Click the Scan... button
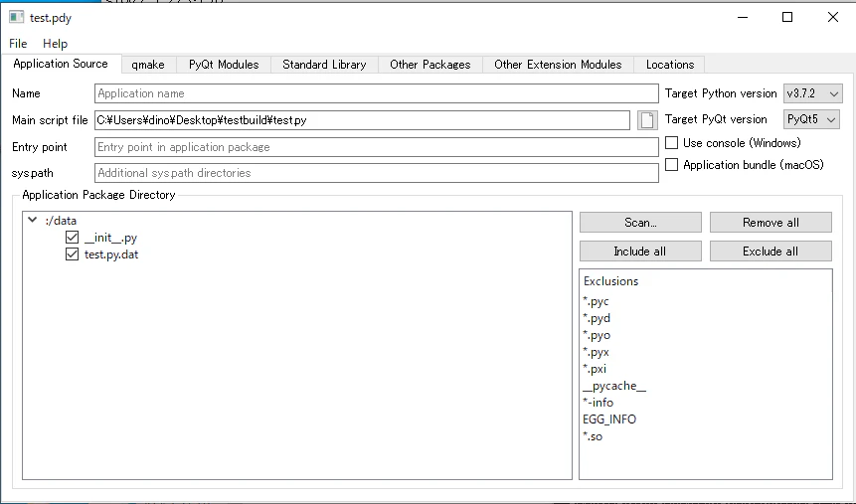Viewport: 856px width, 504px height. point(640,223)
